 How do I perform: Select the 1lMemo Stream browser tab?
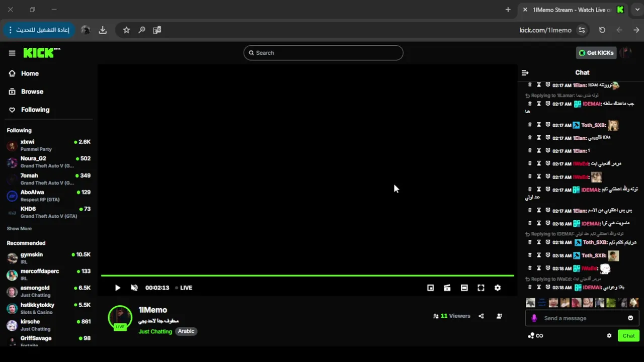pyautogui.click(x=573, y=10)
